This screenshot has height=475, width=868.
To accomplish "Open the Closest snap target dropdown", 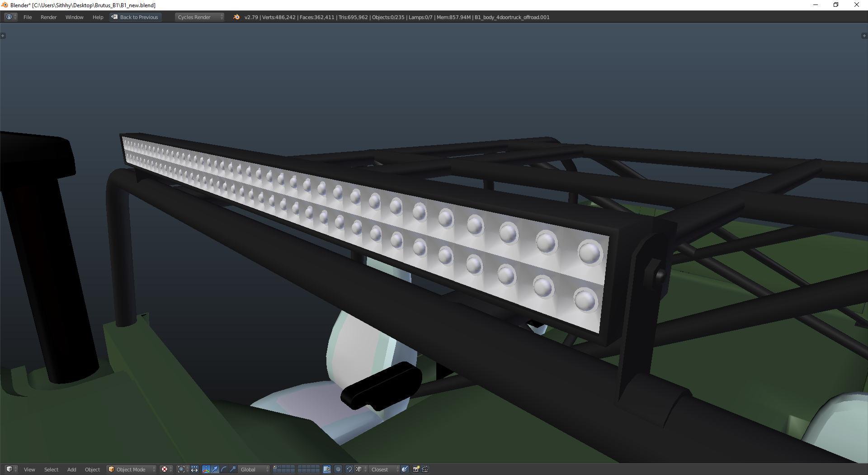I will (384, 469).
